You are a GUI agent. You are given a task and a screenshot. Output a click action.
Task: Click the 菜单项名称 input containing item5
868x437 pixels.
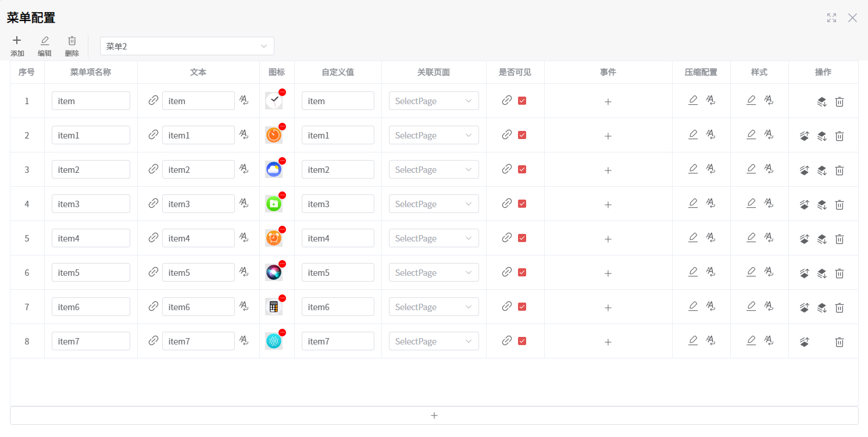[x=91, y=273]
